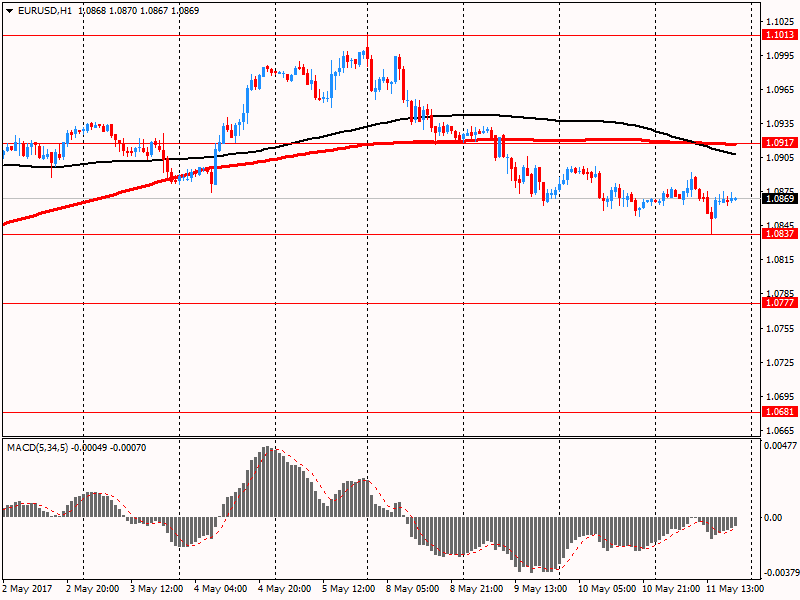This screenshot has height=600, width=800.
Task: Click the 1.1025 price scale value
Action: [x=780, y=21]
